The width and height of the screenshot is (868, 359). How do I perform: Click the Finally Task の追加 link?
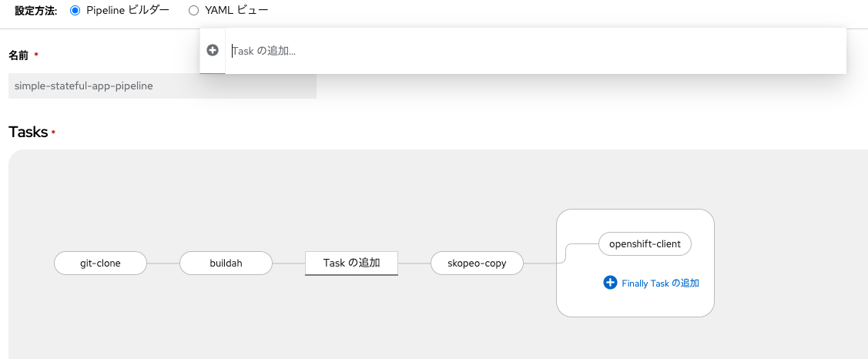click(x=660, y=283)
